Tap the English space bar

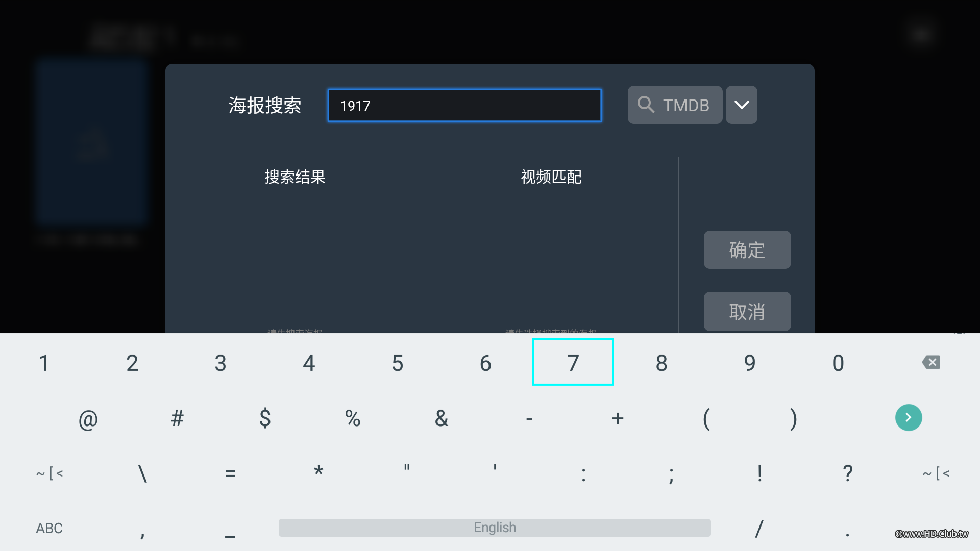(495, 528)
